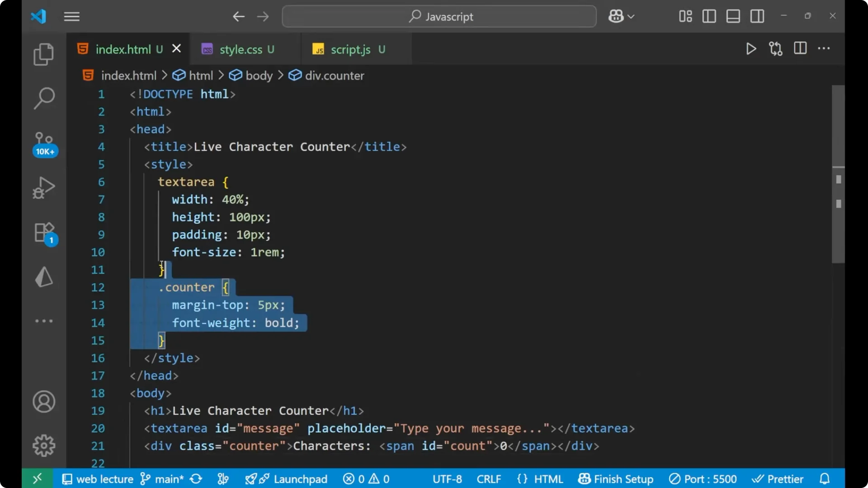This screenshot has width=868, height=488.
Task: Click the Javascript search bar at the top
Action: tap(439, 16)
